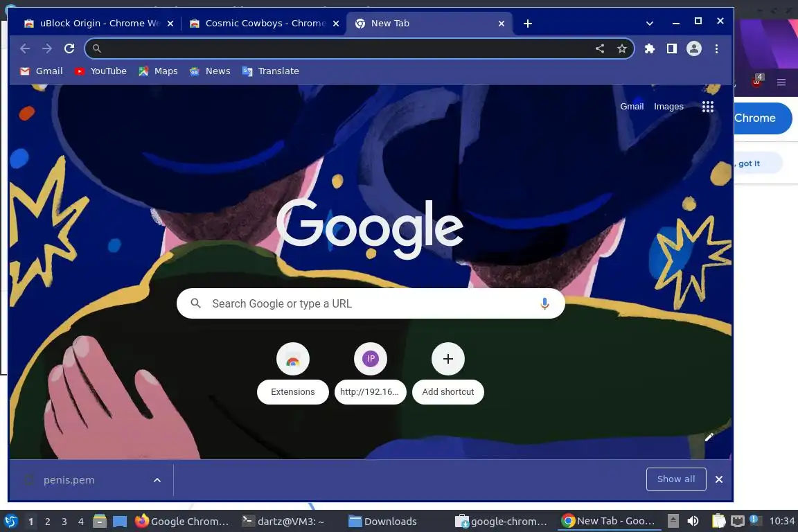798x532 pixels.
Task: Open the hamburger menu in the Firefox window
Action: click(x=781, y=82)
